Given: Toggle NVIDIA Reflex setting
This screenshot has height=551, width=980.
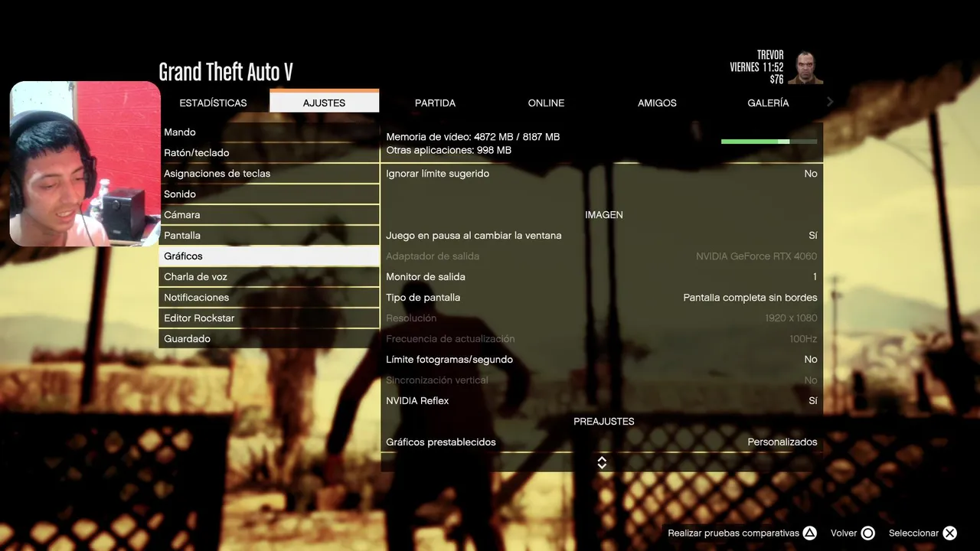Looking at the screenshot, I should (602, 401).
